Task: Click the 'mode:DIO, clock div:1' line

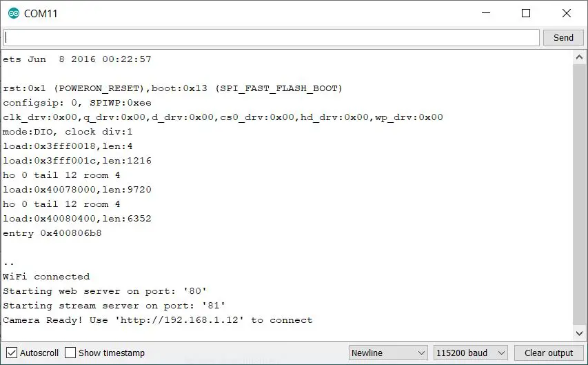Action: point(68,132)
